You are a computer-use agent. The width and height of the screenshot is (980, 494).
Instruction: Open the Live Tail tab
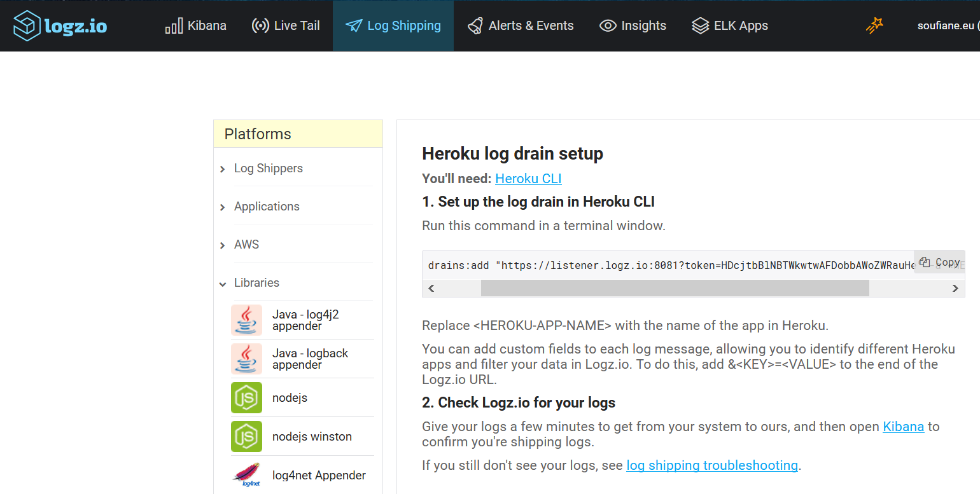click(x=286, y=26)
